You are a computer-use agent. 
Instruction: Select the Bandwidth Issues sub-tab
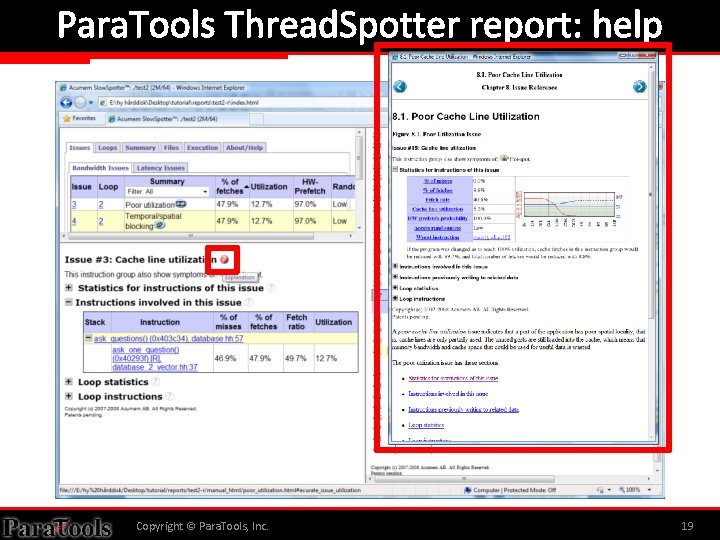pos(100,168)
